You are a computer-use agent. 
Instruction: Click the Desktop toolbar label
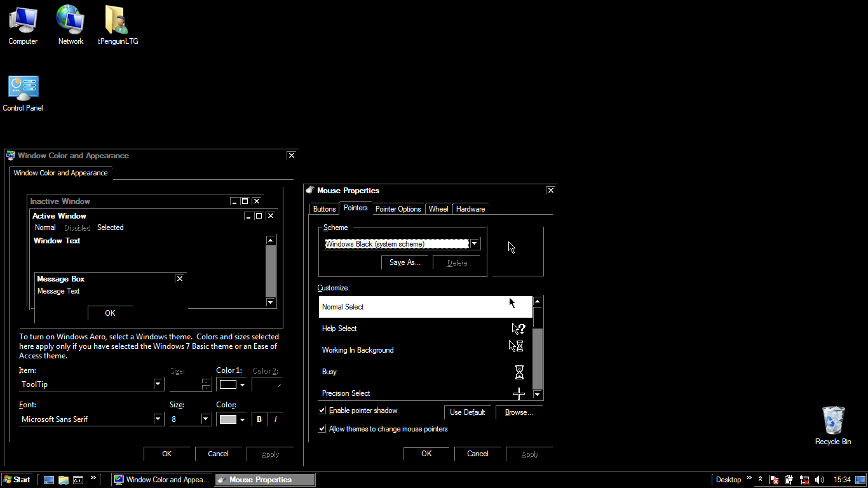point(728,480)
